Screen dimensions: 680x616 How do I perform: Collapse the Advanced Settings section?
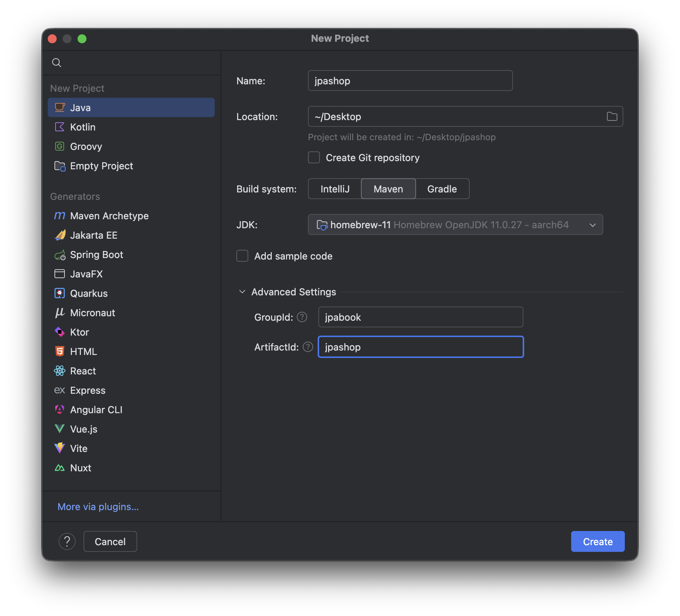click(242, 292)
